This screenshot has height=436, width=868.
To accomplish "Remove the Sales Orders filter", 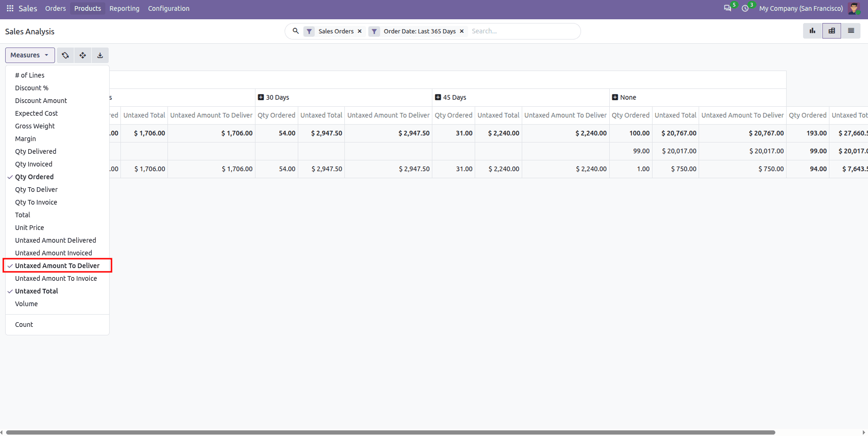I will coord(360,31).
